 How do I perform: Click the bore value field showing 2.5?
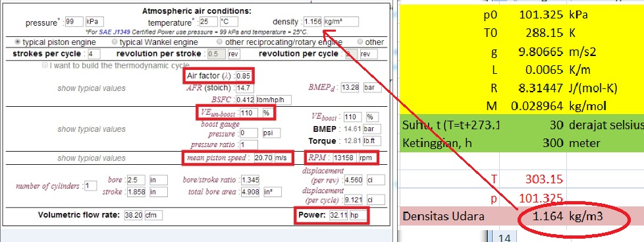(x=136, y=180)
